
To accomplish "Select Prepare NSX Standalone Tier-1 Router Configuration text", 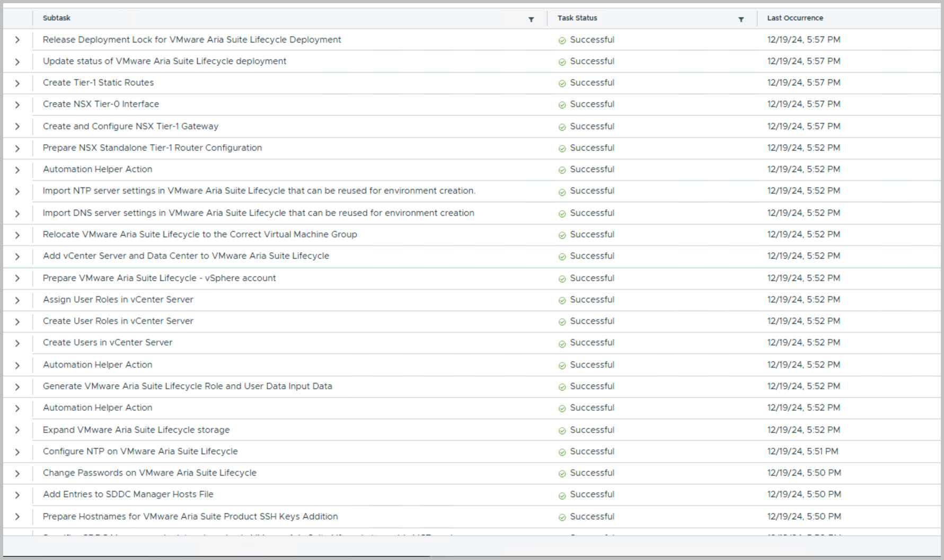I will pos(152,148).
